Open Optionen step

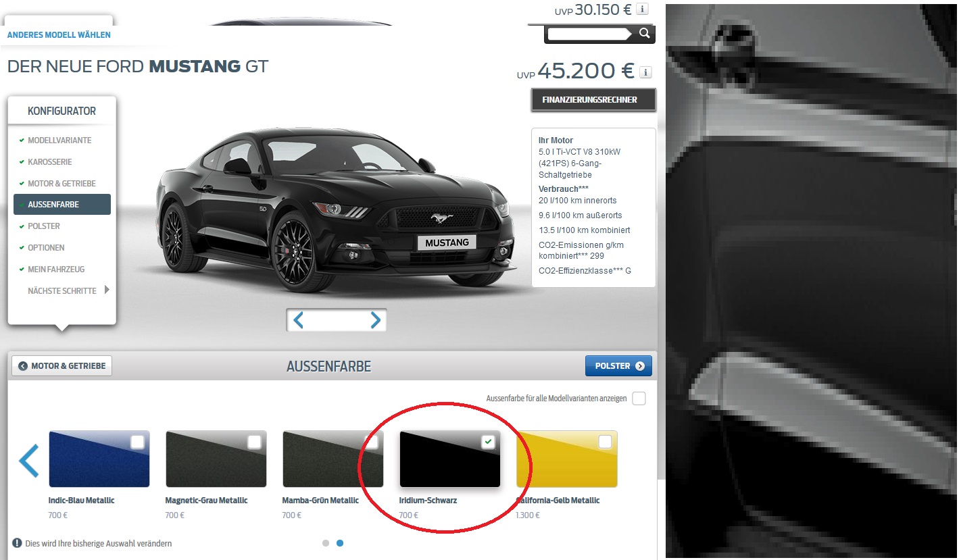[46, 248]
